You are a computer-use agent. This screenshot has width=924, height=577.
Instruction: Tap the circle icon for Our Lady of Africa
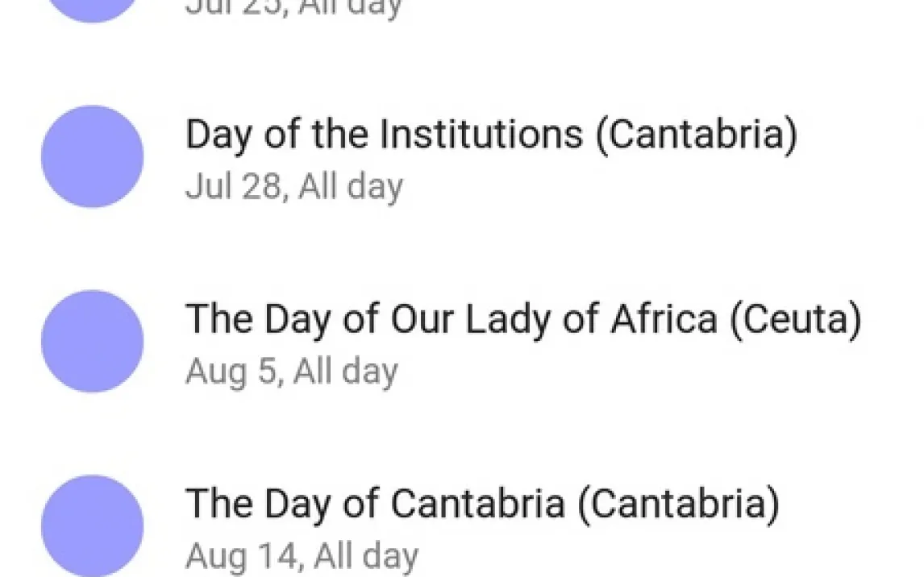(92, 341)
